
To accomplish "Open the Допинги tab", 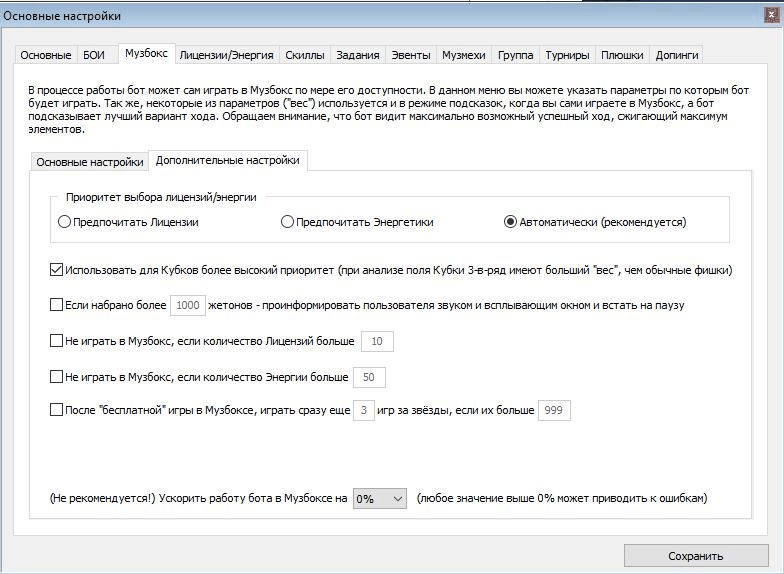I will [676, 55].
